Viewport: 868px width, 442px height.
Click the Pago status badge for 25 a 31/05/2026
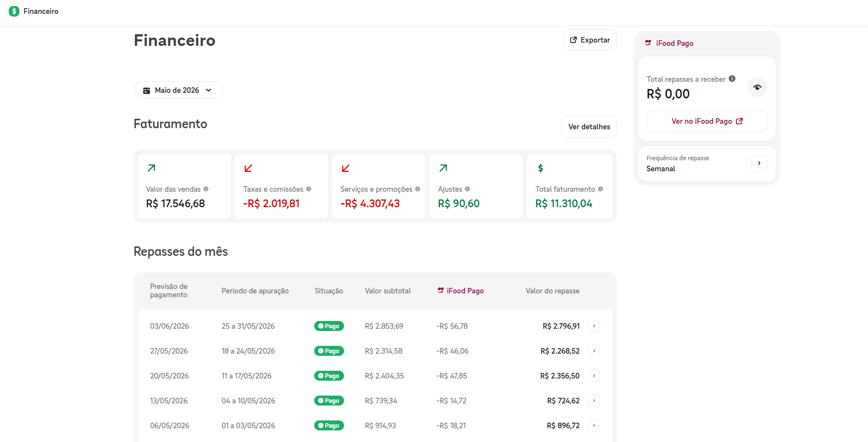329,326
